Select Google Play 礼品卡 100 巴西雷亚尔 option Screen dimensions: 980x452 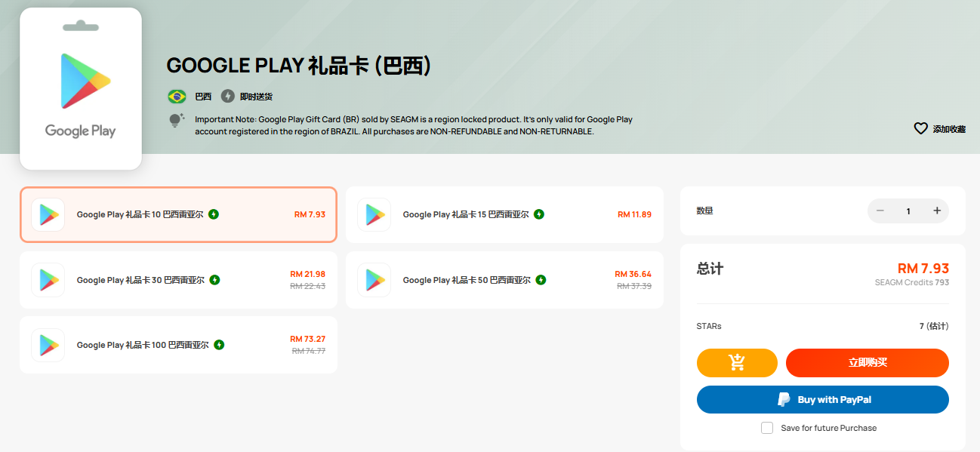coord(178,345)
